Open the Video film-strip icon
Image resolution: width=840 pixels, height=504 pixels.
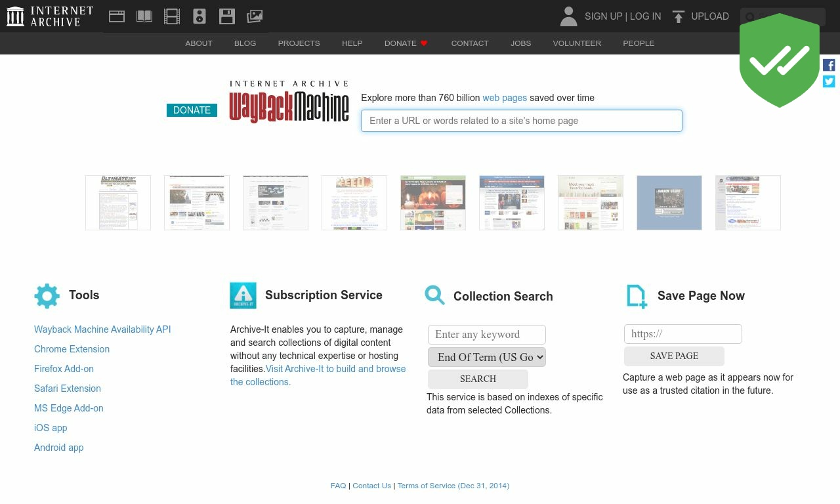point(172,16)
